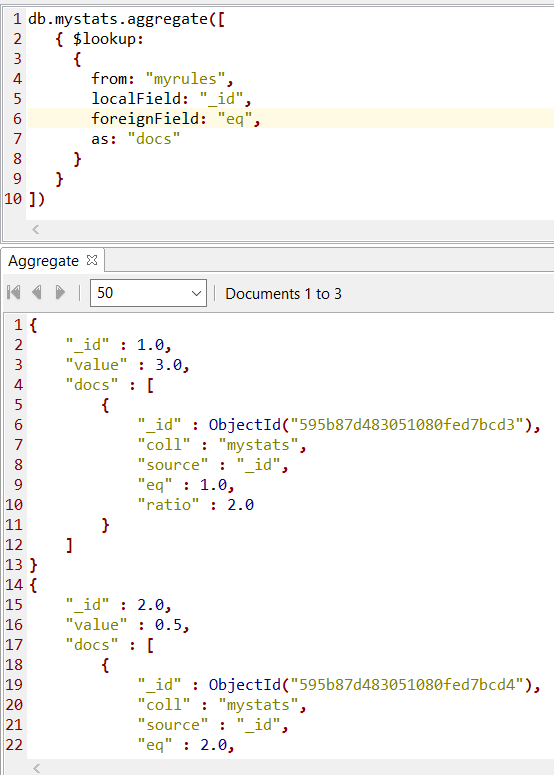
Task: Click the 'Documents 1 to 3' label
Action: tap(283, 294)
